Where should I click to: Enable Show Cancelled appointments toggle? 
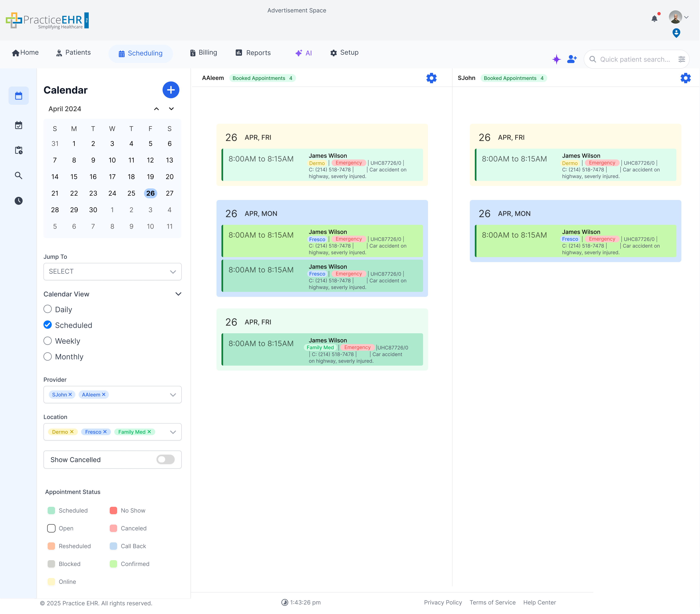(165, 460)
